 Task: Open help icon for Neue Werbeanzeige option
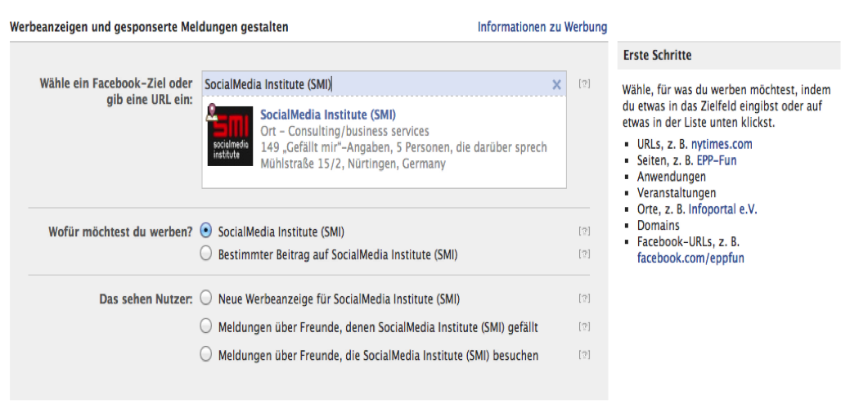pos(584,298)
